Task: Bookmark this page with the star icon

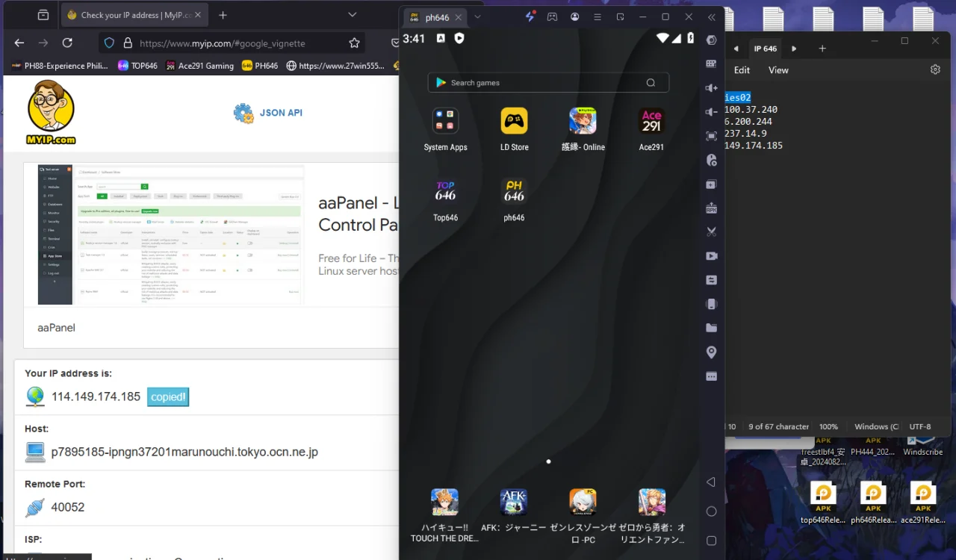Action: (x=354, y=43)
